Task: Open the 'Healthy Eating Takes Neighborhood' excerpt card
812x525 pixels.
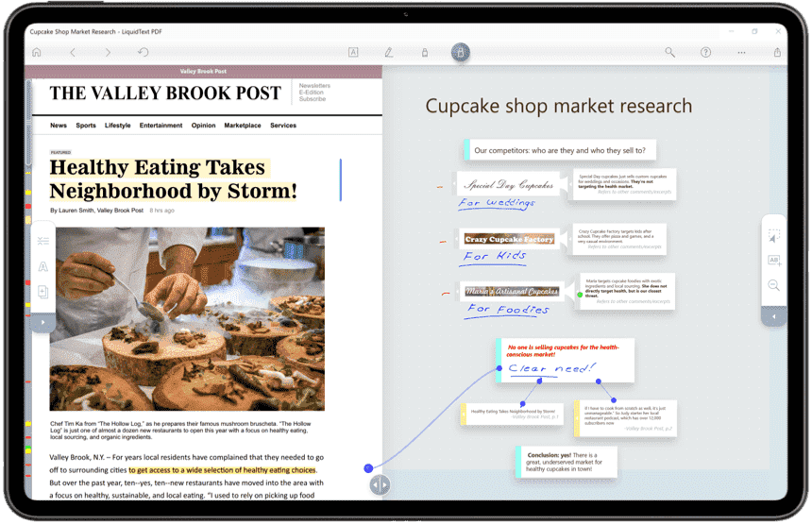Action: (512, 415)
